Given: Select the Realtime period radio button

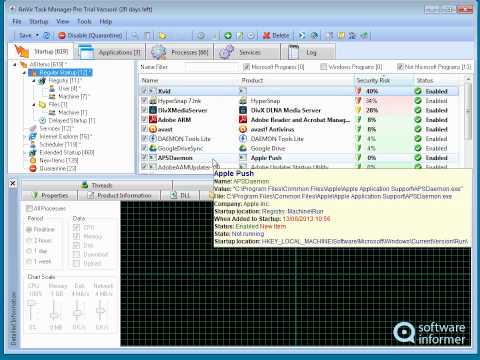Looking at the screenshot, I should (x=29, y=229).
